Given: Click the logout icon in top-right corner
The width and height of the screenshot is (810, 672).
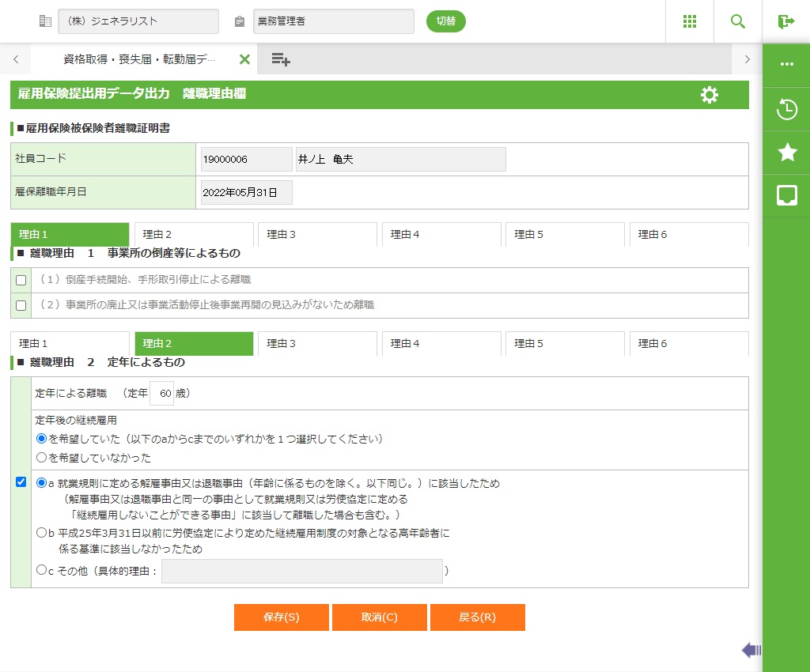Looking at the screenshot, I should pyautogui.click(x=785, y=21).
